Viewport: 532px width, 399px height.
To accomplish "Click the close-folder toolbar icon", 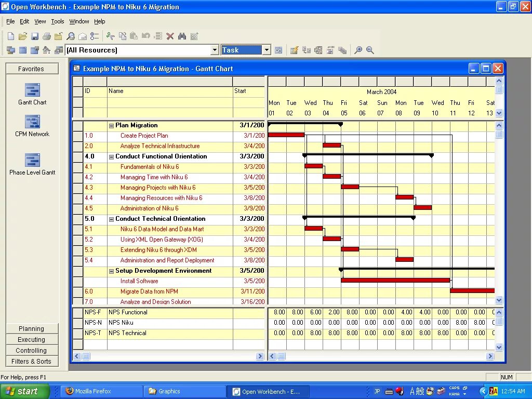I will pyautogui.click(x=58, y=36).
